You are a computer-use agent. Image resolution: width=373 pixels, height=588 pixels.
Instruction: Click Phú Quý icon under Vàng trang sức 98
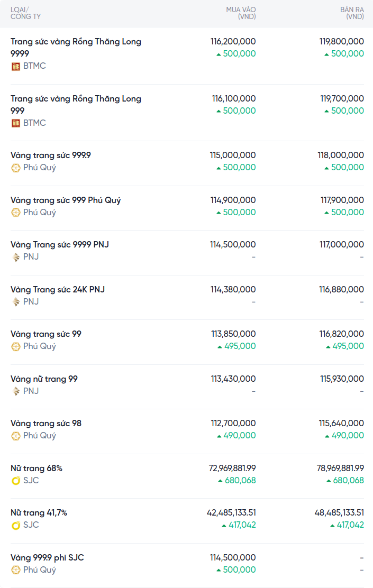click(16, 436)
